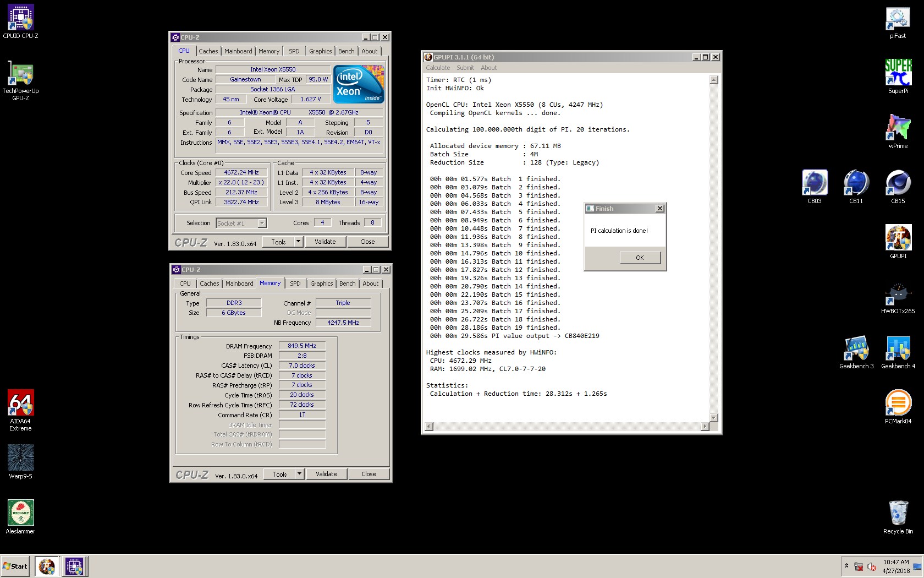Click GPUPI vertical scrollbar down arrow
The height and width of the screenshot is (578, 924).
click(714, 418)
